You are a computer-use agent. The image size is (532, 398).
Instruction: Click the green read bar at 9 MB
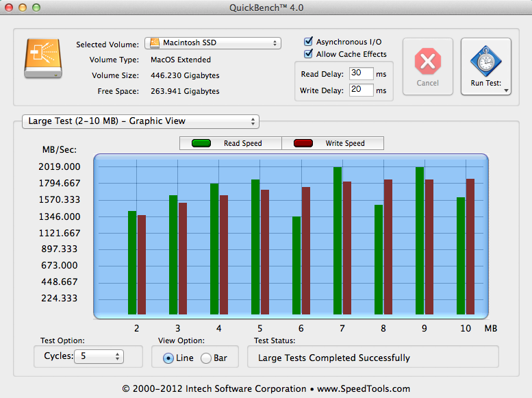[x=420, y=240]
